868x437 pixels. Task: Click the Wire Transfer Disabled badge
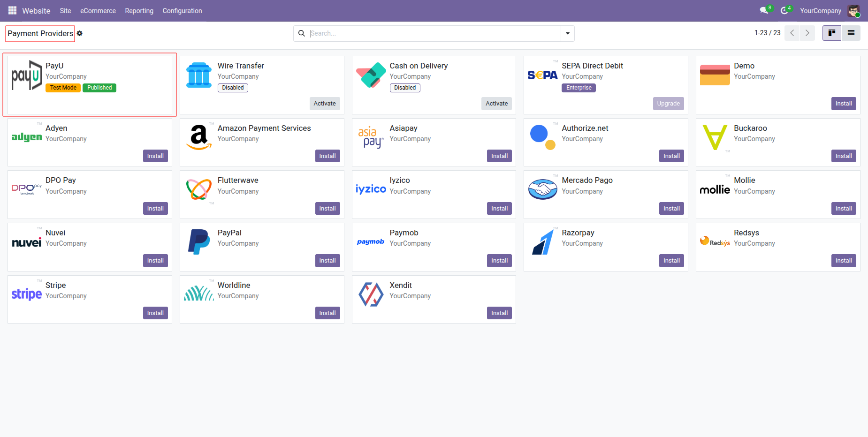233,88
